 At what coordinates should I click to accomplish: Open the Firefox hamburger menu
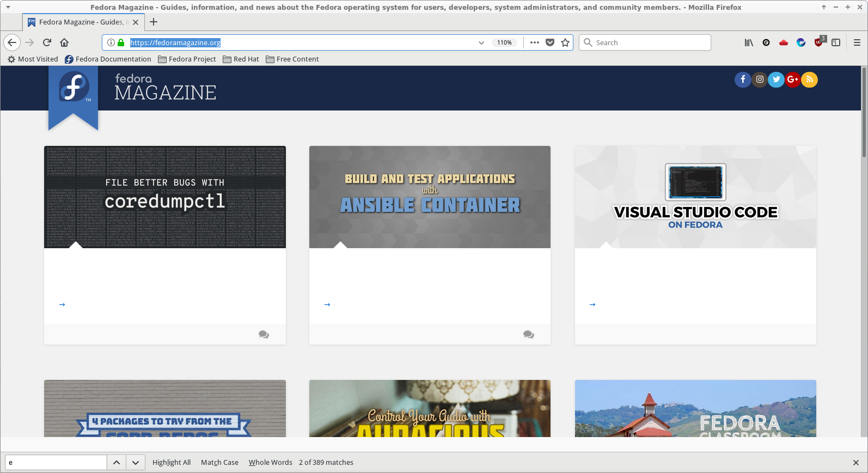[857, 42]
